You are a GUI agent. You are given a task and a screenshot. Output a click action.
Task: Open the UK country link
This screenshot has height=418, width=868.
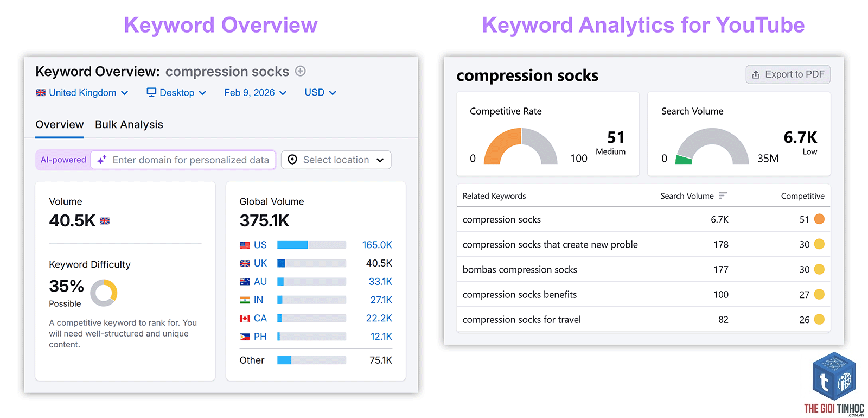[x=260, y=263]
